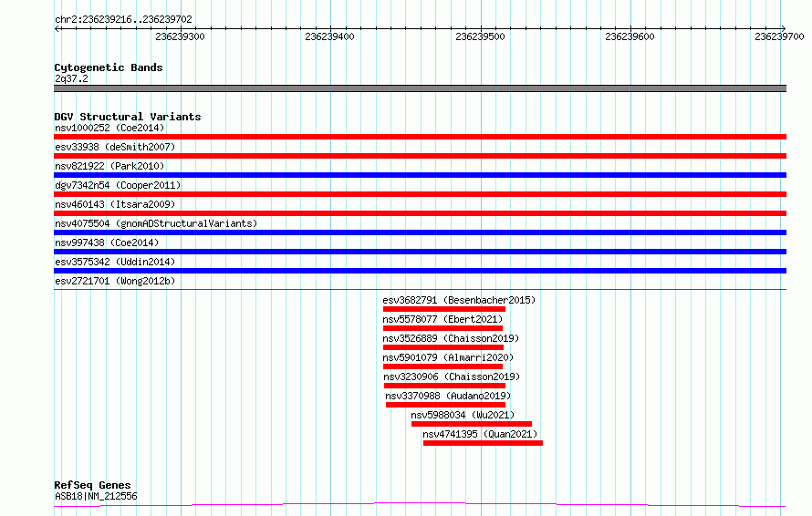
Task: Click the nsv997438 (Coe2014) label
Action: (x=107, y=243)
